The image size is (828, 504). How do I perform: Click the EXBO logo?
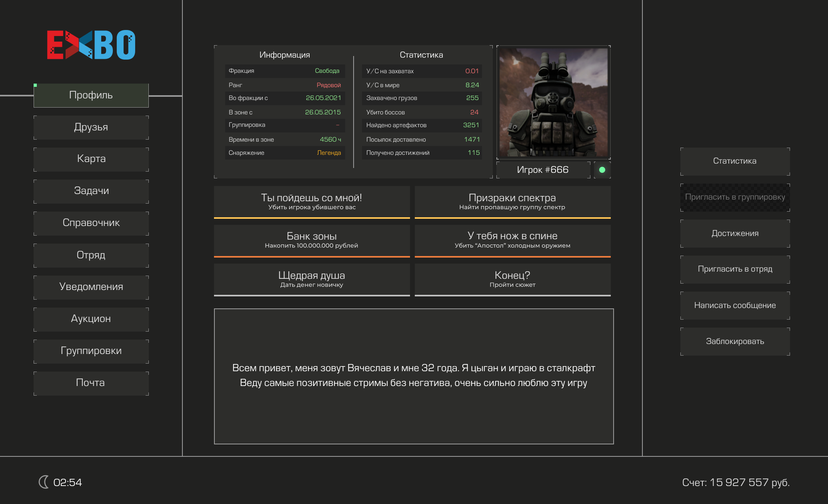(x=91, y=45)
